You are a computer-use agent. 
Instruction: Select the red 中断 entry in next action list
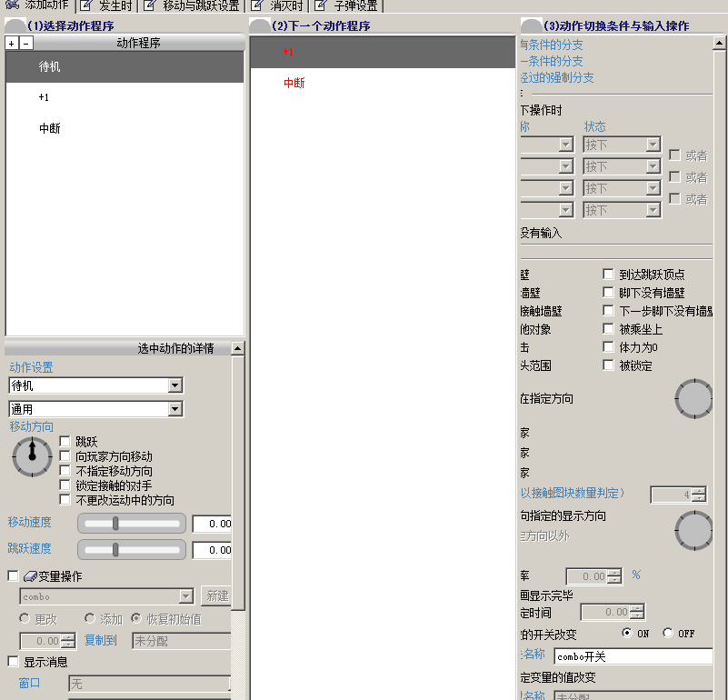coord(383,83)
